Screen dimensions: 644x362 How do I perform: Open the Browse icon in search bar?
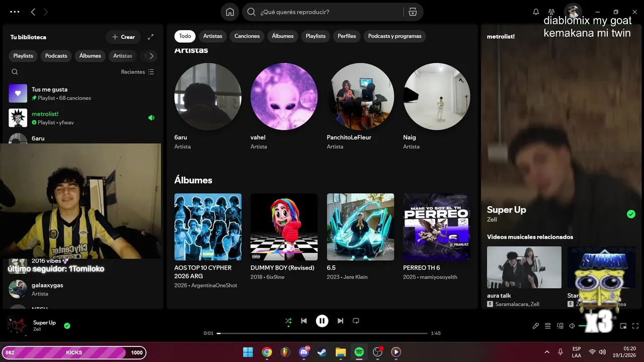[x=413, y=12]
